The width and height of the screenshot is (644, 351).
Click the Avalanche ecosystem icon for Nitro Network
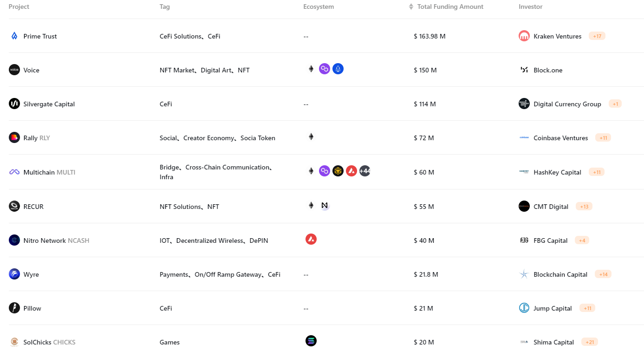[311, 240]
